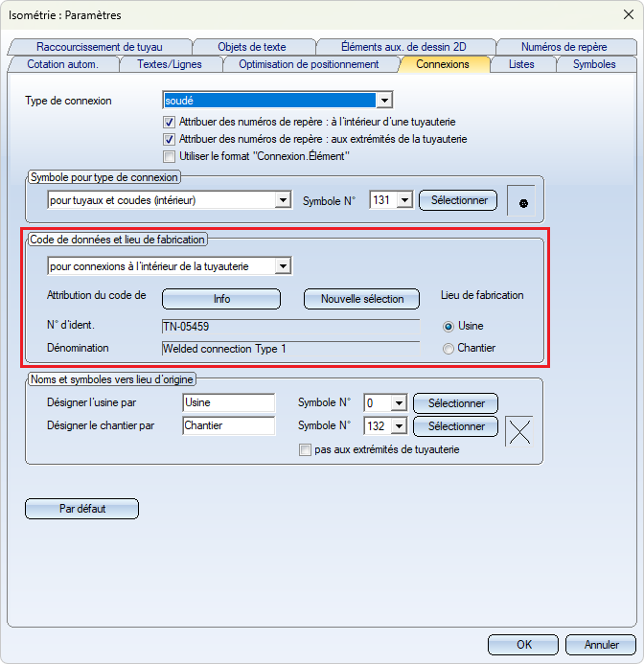Switch to Raccourcissement de tuyau tab

100,47
